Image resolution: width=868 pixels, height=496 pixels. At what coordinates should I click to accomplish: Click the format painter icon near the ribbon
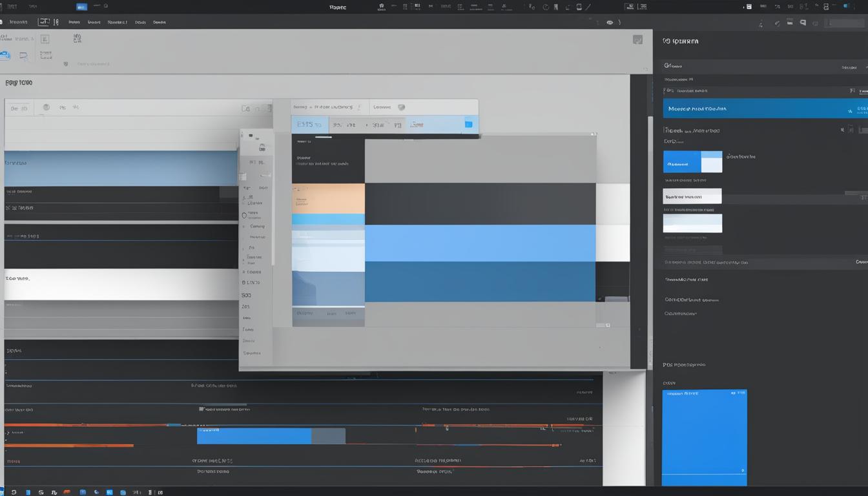point(24,56)
